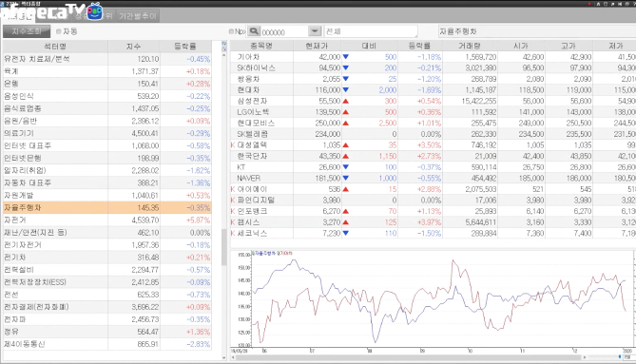The image size is (636, 364).
Task: Click the 자율주행차 sector name field at top
Action: pos(536,31)
